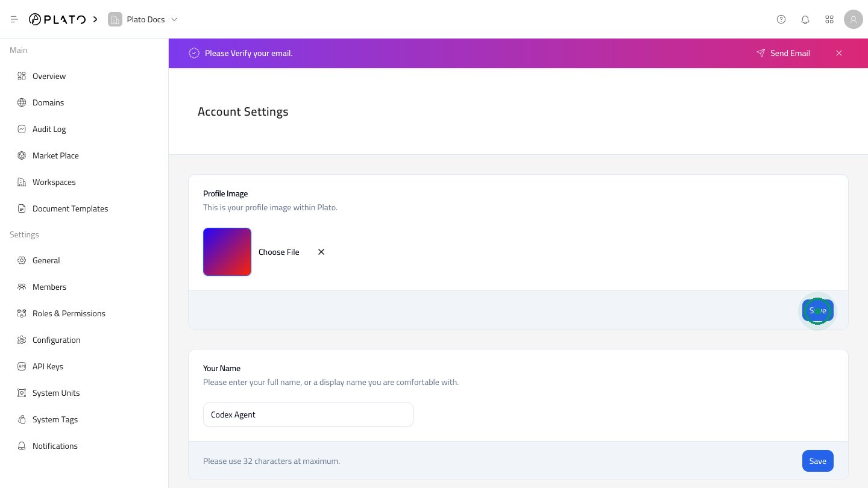Click the Document Templates file icon
868x488 pixels.
pyautogui.click(x=22, y=208)
